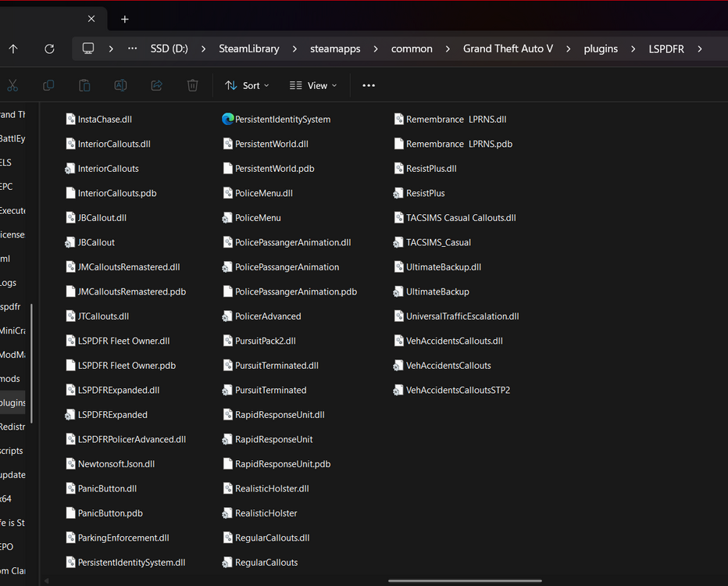Expand chevron after LSPDFR breadcrumb
The height and width of the screenshot is (586, 728).
point(700,48)
